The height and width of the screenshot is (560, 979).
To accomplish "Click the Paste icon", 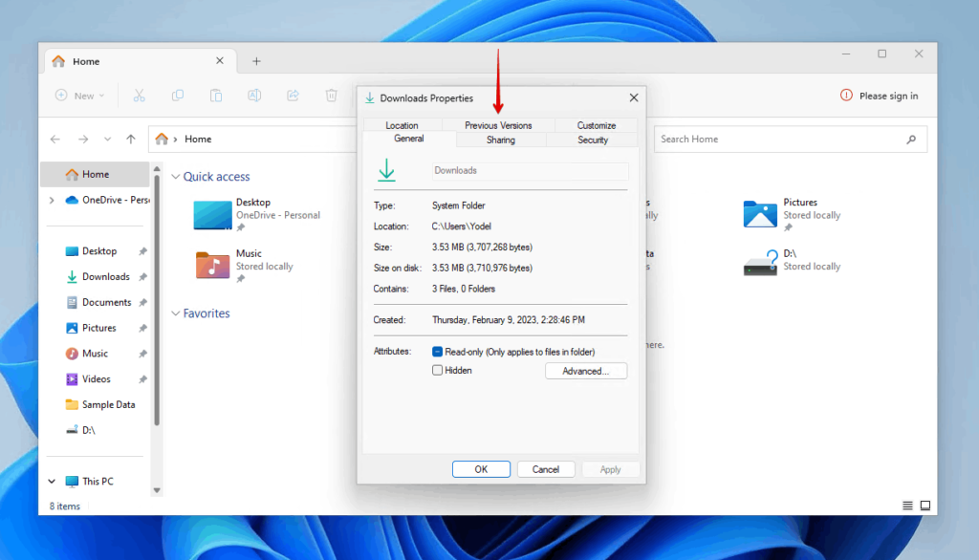I will (216, 96).
